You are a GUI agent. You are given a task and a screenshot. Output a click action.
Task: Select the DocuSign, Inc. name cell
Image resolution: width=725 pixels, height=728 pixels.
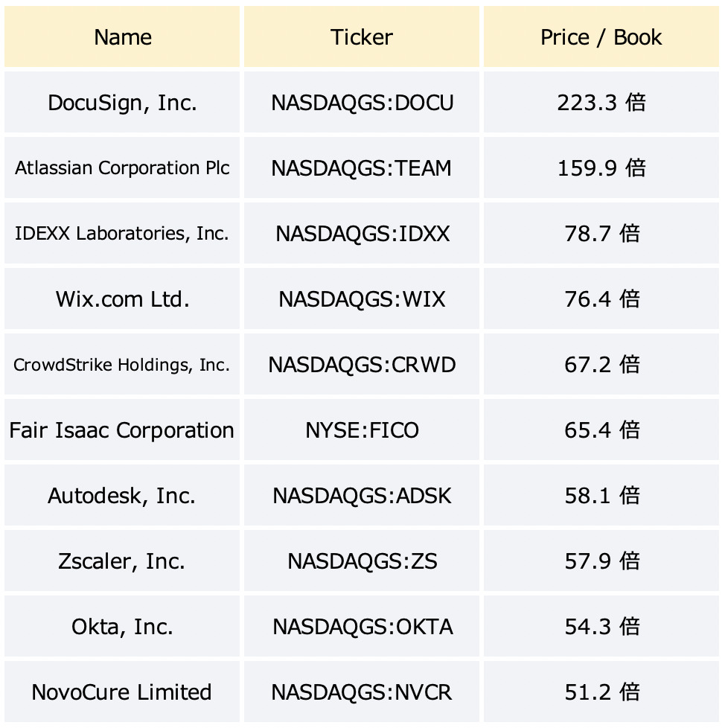point(122,102)
